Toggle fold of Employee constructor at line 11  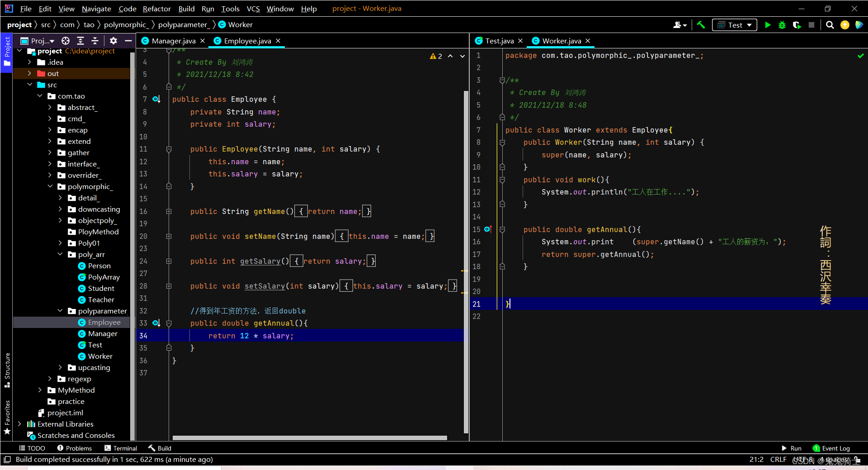click(x=169, y=149)
